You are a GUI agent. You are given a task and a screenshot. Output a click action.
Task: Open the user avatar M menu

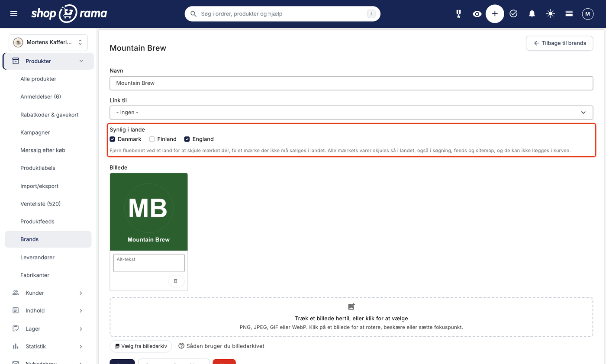[x=587, y=14]
